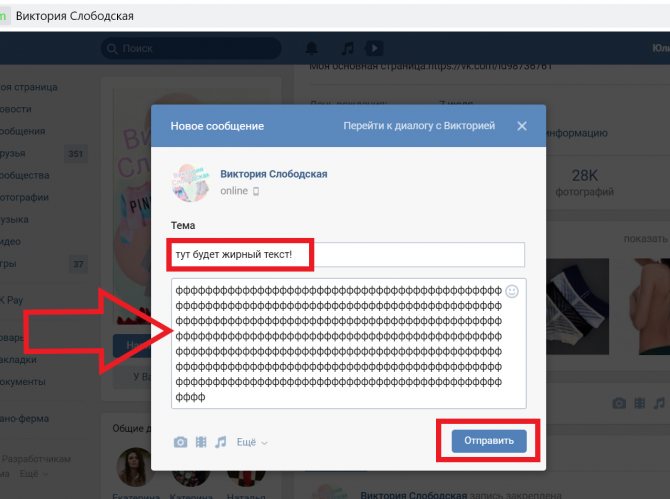Open the сообщества sidebar item
This screenshot has width=670, height=499.
pyautogui.click(x=25, y=175)
